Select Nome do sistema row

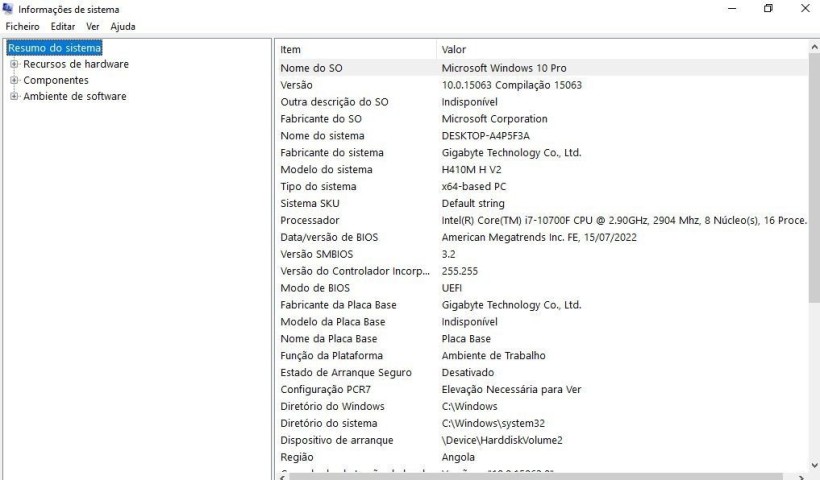542,135
